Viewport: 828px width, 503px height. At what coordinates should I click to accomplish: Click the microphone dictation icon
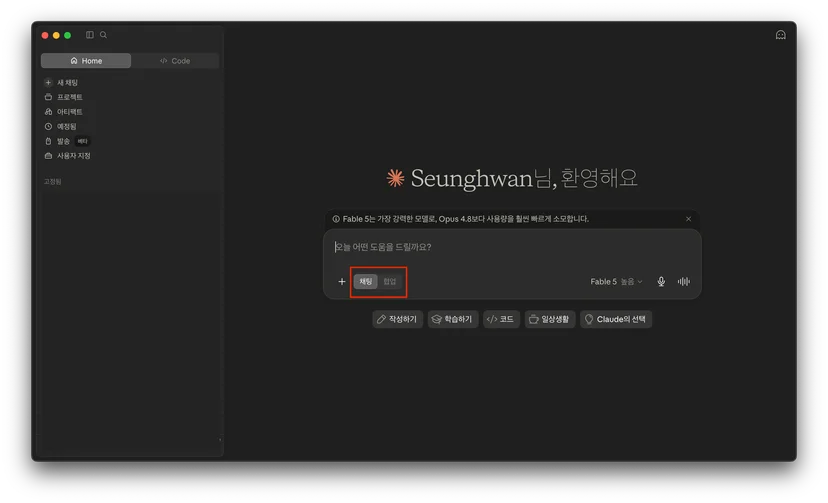661,281
